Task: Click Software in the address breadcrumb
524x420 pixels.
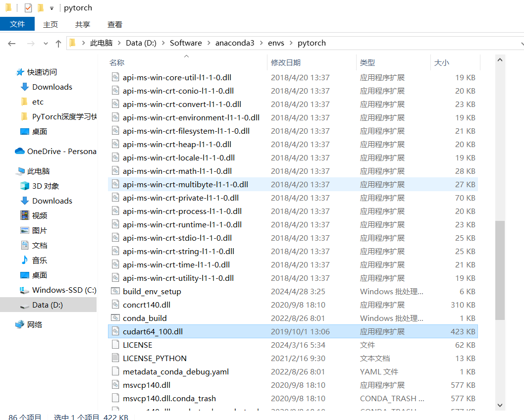Action: pyautogui.click(x=186, y=43)
